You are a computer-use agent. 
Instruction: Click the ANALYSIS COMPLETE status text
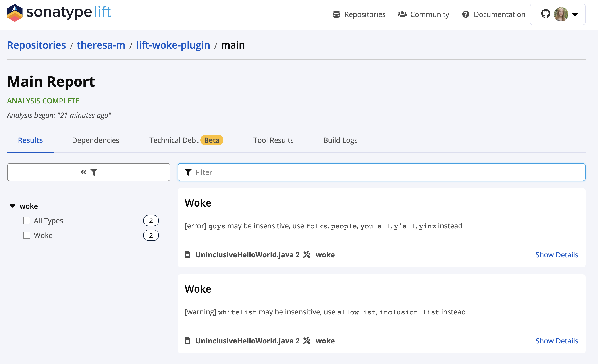click(x=43, y=101)
